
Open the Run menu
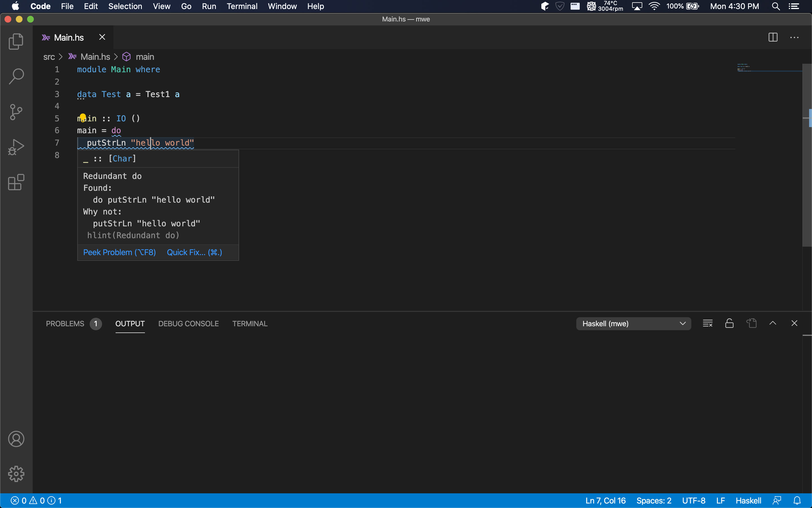click(x=209, y=6)
